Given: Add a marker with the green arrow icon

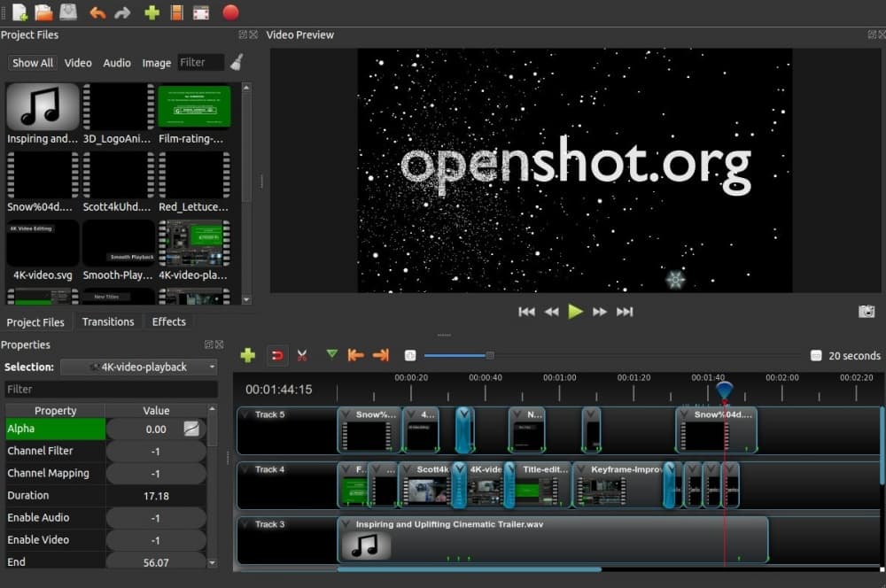Looking at the screenshot, I should click(331, 354).
